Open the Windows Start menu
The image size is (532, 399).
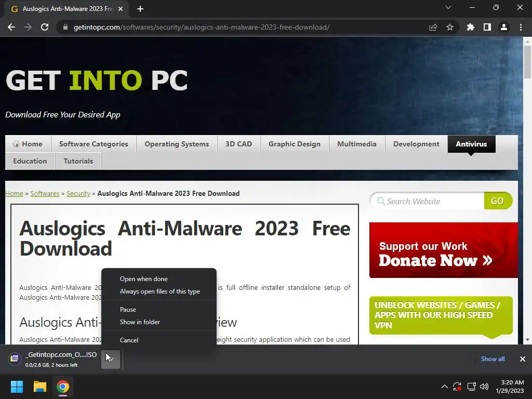pyautogui.click(x=17, y=387)
